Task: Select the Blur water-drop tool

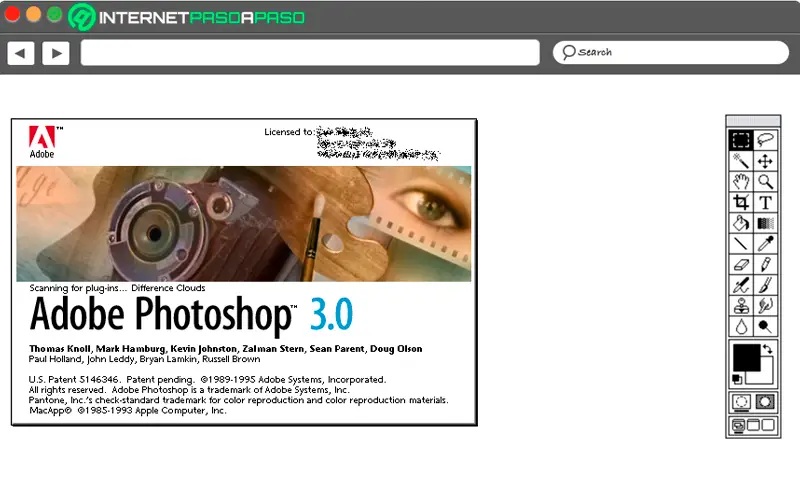Action: pyautogui.click(x=741, y=326)
